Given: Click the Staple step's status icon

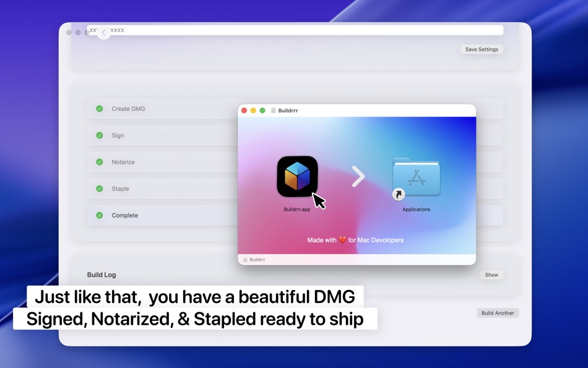Looking at the screenshot, I should tap(100, 188).
